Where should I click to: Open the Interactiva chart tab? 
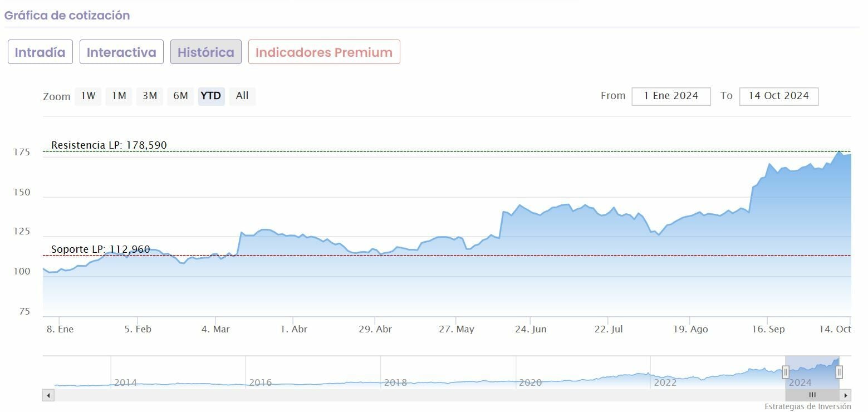coord(121,52)
